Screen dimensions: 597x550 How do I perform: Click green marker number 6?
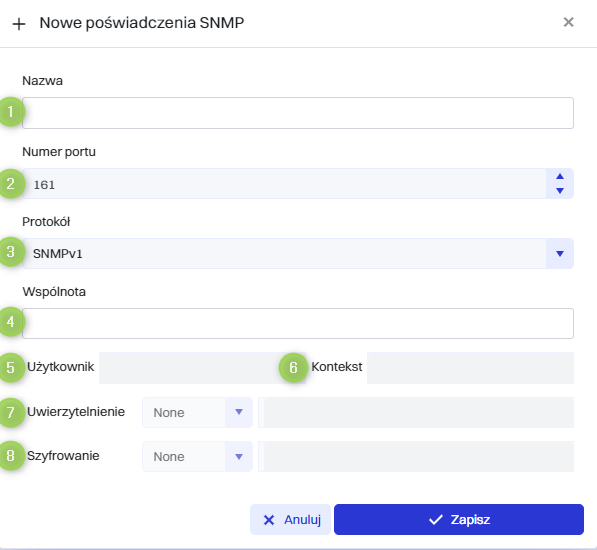coord(293,368)
